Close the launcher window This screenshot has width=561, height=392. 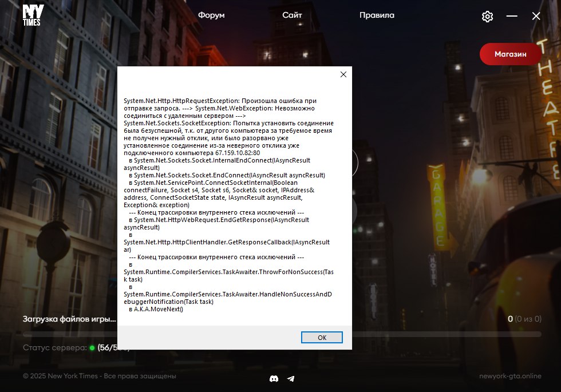pos(536,16)
